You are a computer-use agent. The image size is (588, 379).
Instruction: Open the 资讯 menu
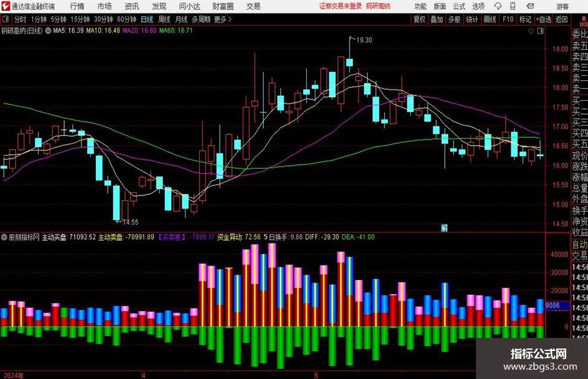tap(132, 6)
